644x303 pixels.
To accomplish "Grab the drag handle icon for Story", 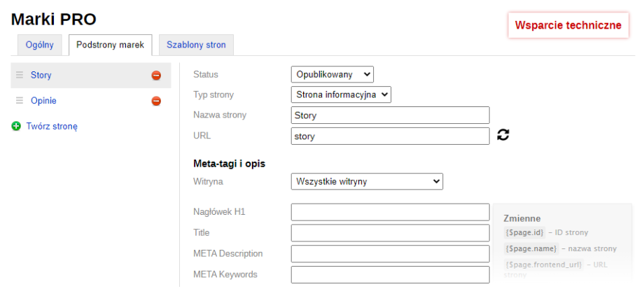I will [20, 75].
